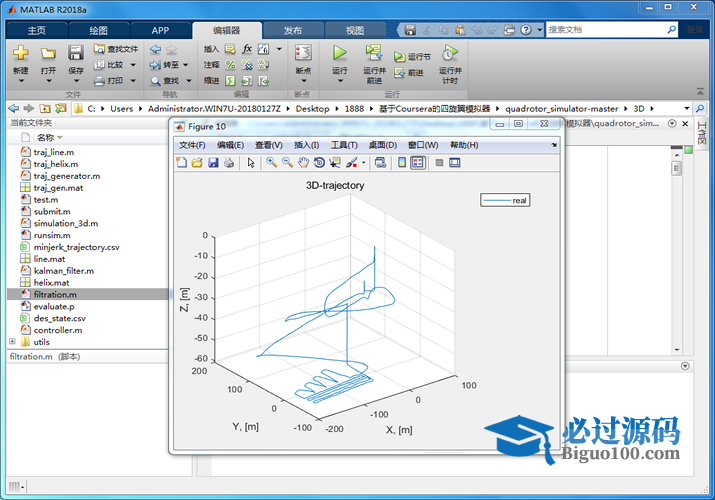Click the back navigation arrow in ribbon

(155, 49)
